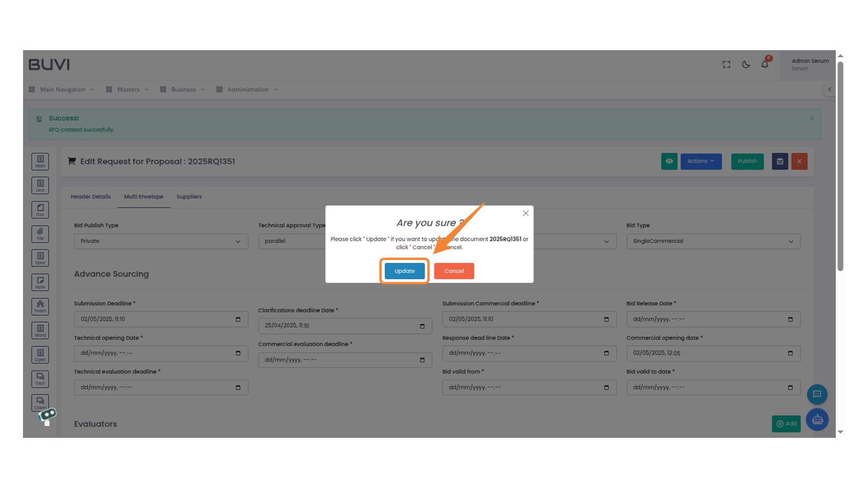Open the File attachment sidebar icon
868x488 pixels.
40,234
